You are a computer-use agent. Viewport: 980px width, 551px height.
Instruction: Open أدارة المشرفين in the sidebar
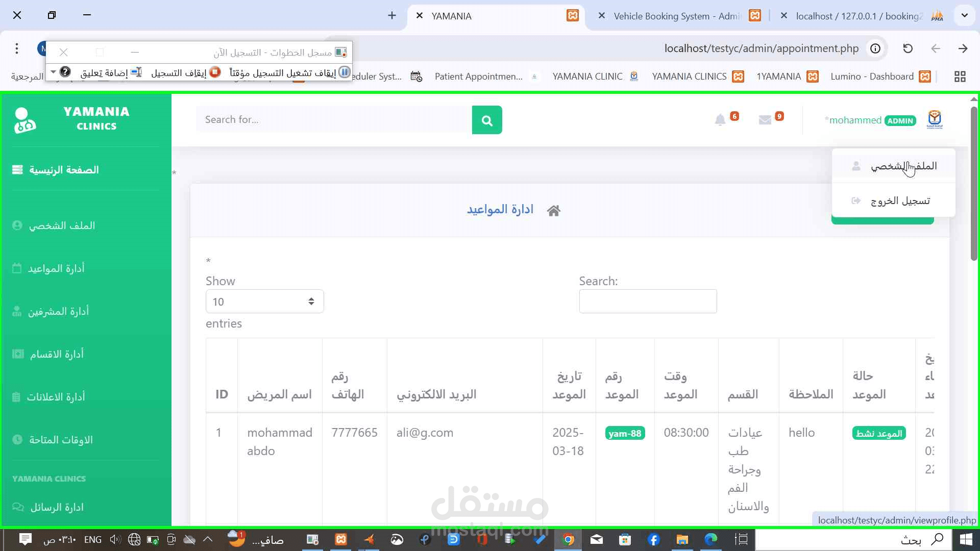(x=58, y=311)
